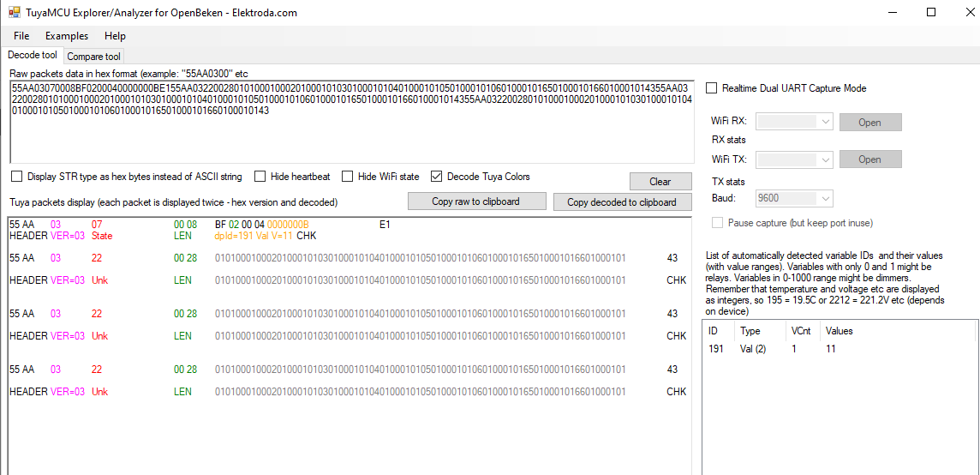Click the VCnt column header
This screenshot has width=980, height=475.
[804, 331]
